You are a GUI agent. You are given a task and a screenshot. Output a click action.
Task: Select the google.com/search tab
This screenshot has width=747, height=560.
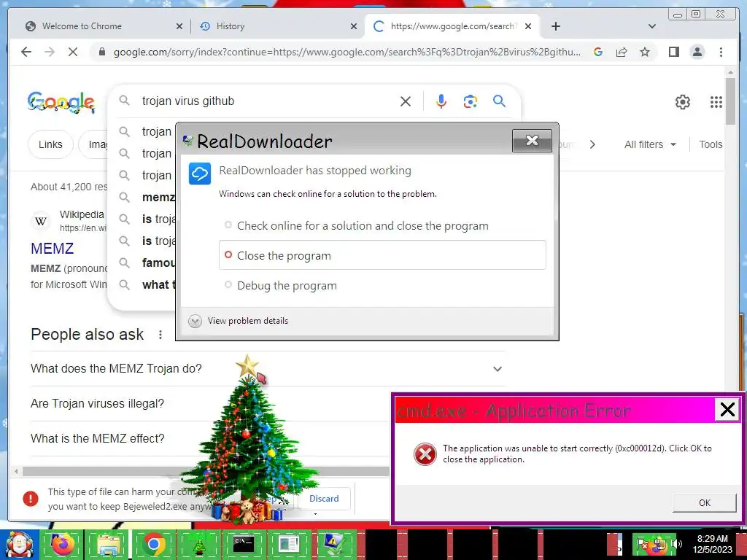pos(452,26)
